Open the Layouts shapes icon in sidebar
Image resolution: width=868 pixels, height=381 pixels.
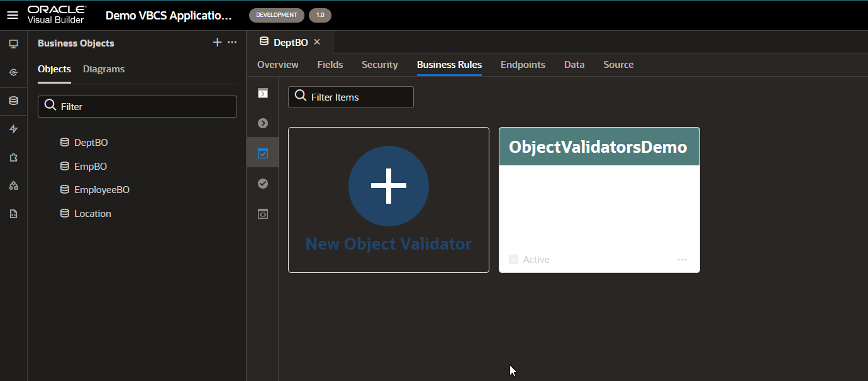pyautogui.click(x=13, y=185)
